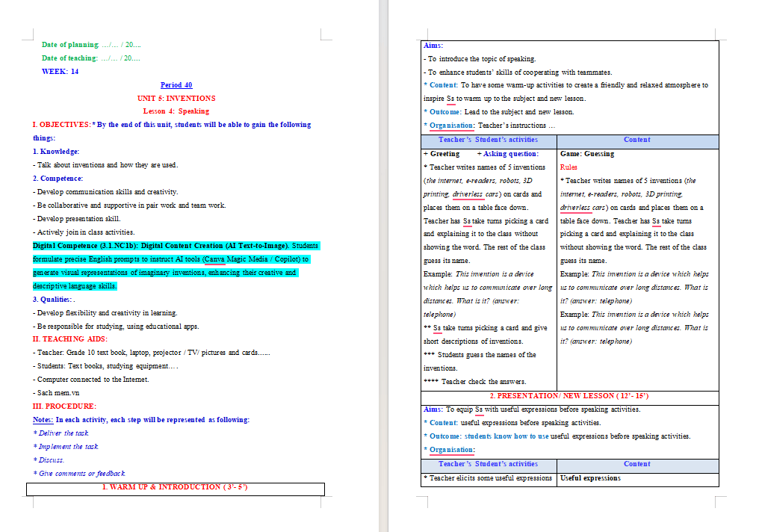The image size is (759, 532).
Task: Click the "Date of teaching" line
Action: pyautogui.click(x=90, y=58)
